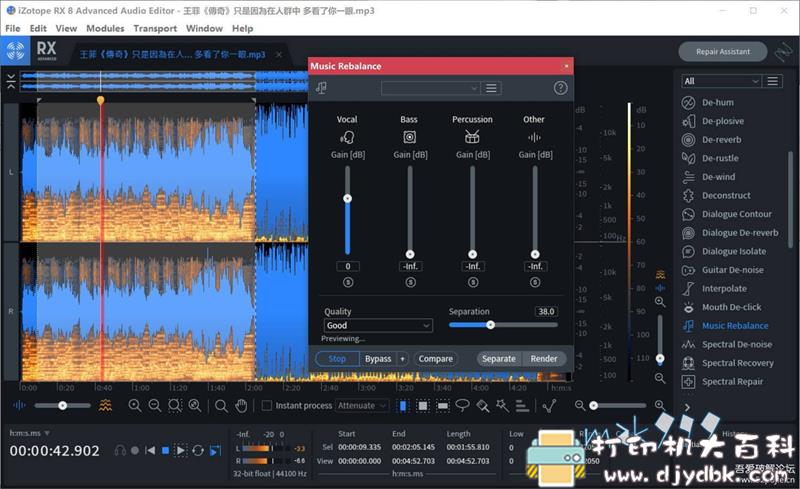Screen dimensions: 800x489
Task: Solo the Bass channel
Action: click(x=411, y=282)
